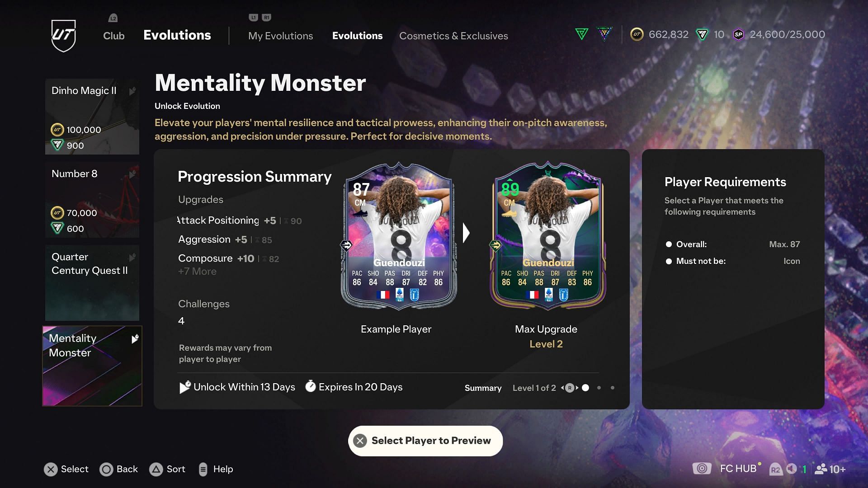Switch to Cosmetics and Exclusives tab
Image resolution: width=868 pixels, height=488 pixels.
(454, 36)
